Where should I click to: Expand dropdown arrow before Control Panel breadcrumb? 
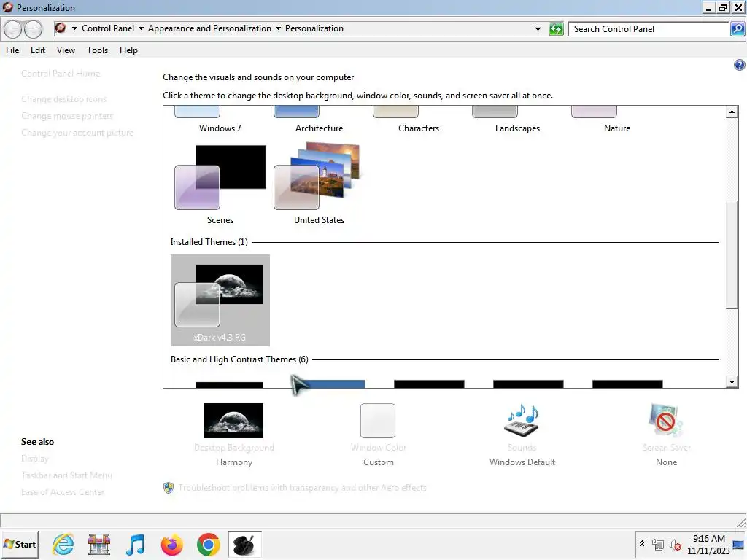point(74,28)
